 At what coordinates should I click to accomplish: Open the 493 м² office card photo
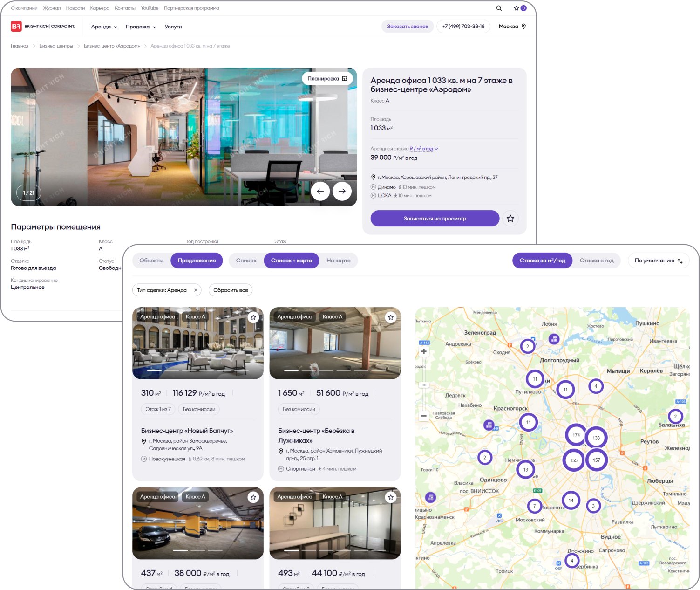click(335, 523)
